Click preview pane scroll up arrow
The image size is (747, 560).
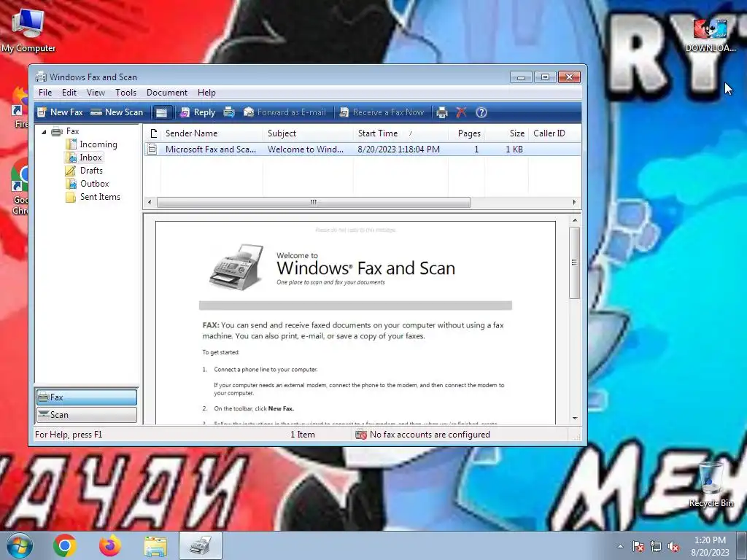point(575,220)
